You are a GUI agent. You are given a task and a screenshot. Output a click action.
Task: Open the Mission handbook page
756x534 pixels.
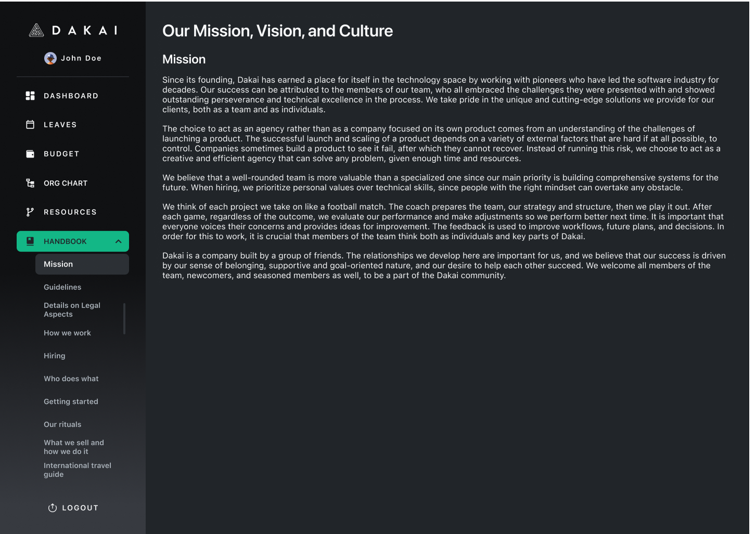tap(58, 264)
